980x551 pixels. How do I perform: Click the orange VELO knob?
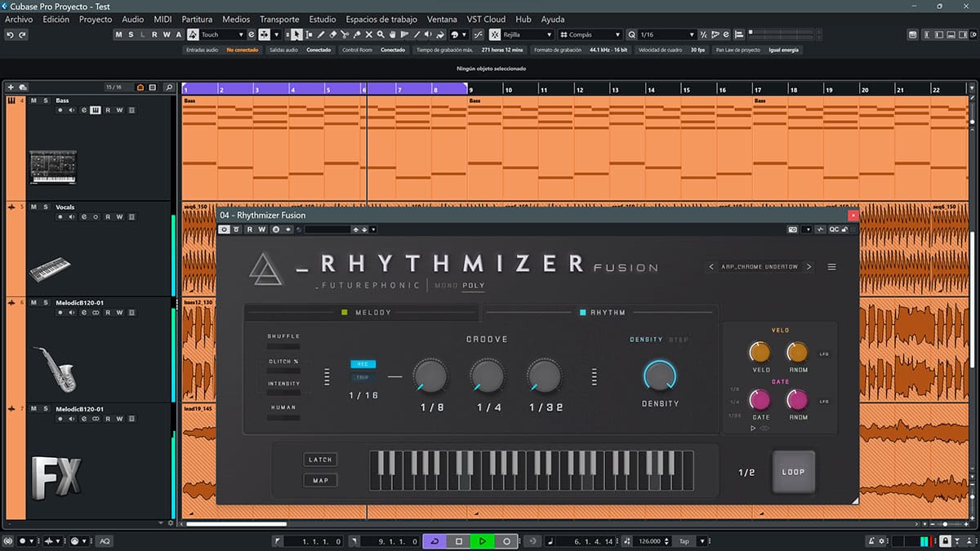760,353
